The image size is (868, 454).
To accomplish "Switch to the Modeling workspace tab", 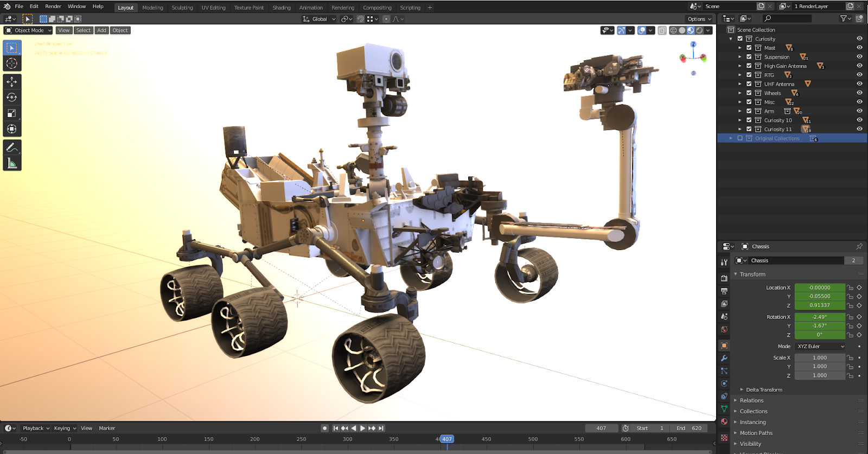I will click(152, 8).
